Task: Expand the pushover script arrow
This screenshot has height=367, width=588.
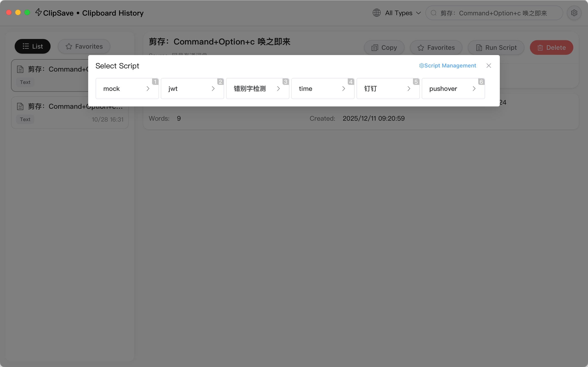Action: coord(474,89)
